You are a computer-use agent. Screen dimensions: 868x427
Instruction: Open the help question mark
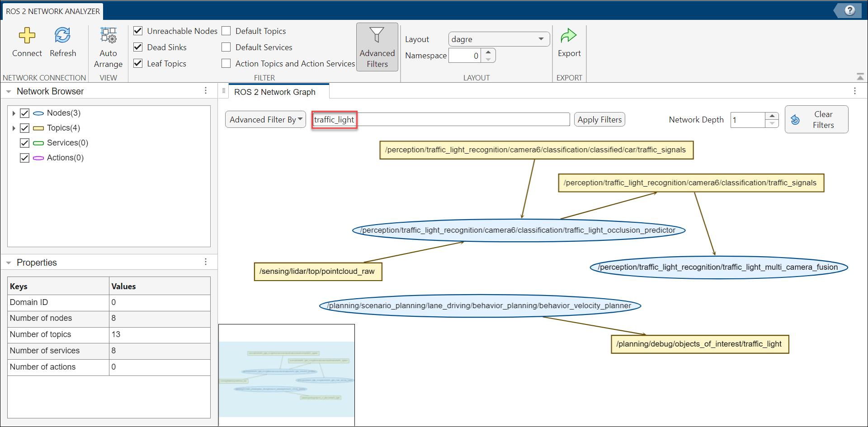coord(849,10)
